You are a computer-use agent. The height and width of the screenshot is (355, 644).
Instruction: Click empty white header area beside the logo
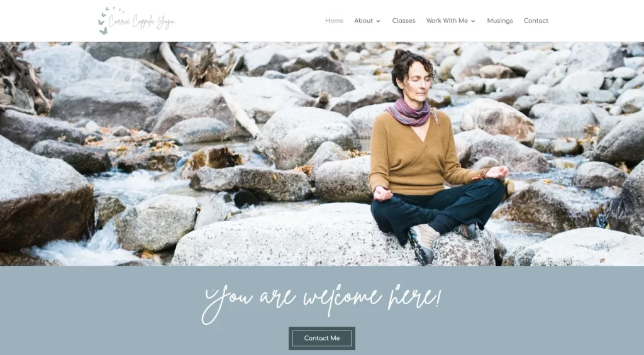coord(247,21)
